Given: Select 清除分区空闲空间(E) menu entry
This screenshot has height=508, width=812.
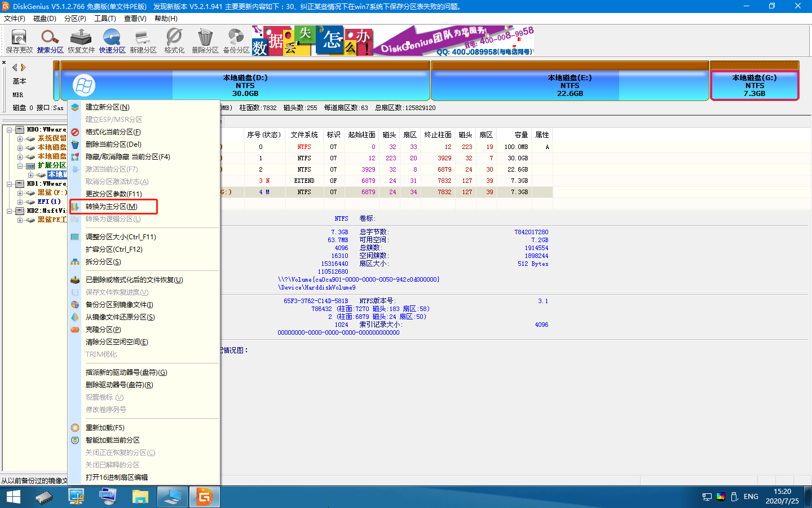Looking at the screenshot, I should click(144, 342).
